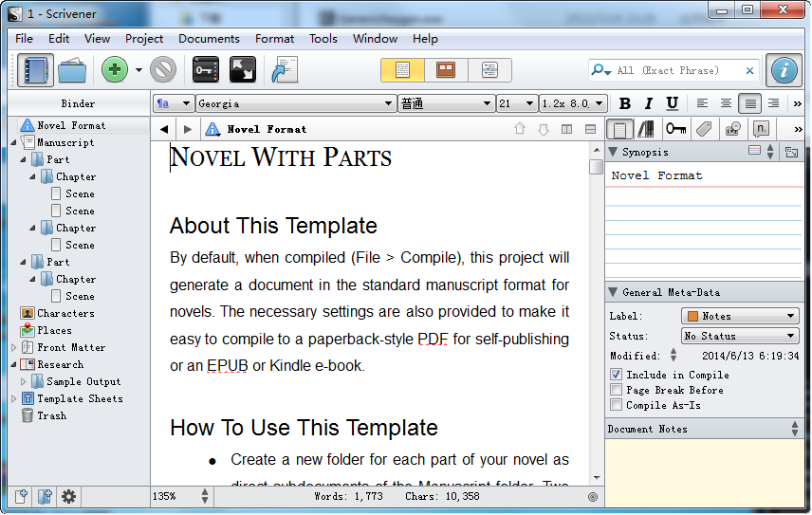Open the Project menu
This screenshot has height=515, width=812.
pos(144,39)
